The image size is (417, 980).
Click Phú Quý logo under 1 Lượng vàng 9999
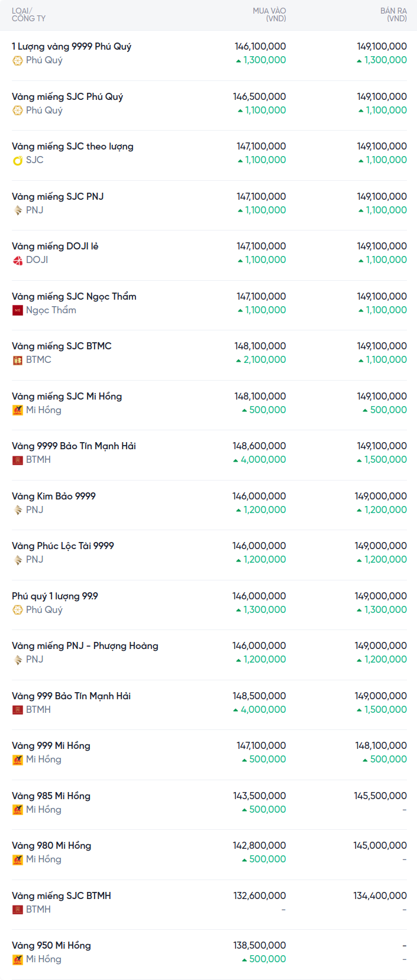click(18, 60)
